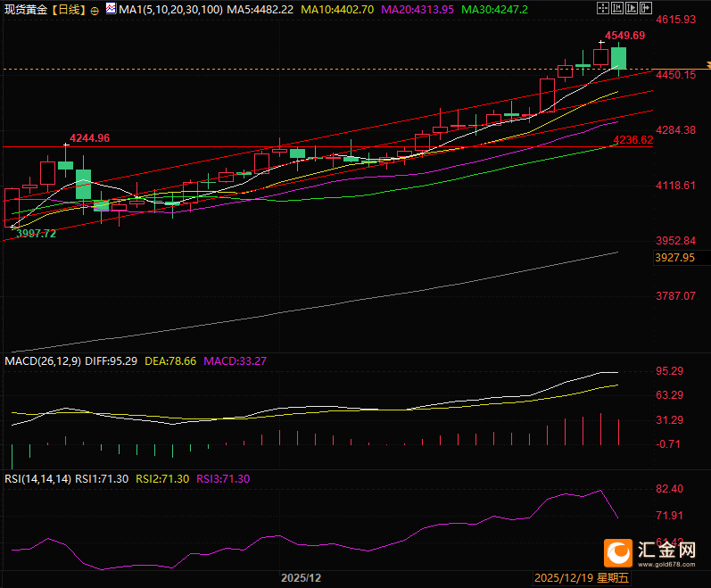
Task: Click the 3787.07 price axis value
Action: pos(675,296)
